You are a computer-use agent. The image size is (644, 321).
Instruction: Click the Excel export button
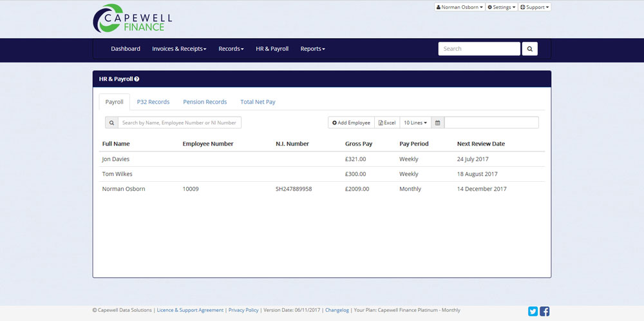pos(387,122)
